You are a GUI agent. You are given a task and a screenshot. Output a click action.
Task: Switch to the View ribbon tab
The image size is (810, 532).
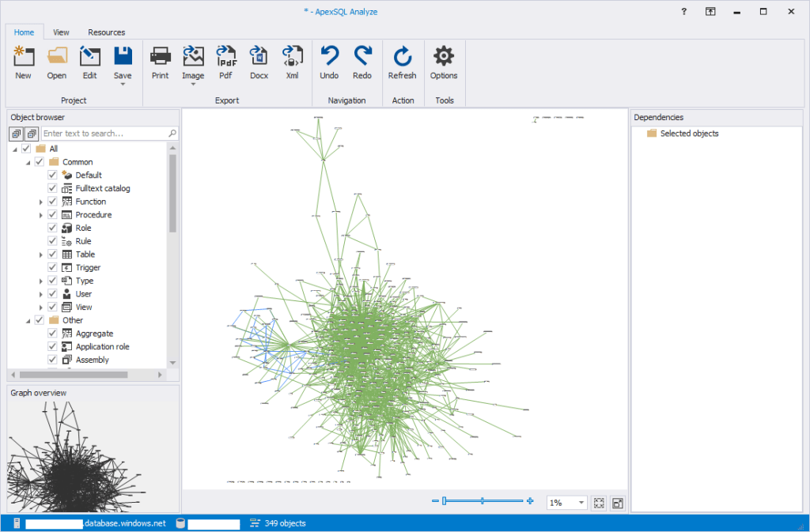pyautogui.click(x=61, y=32)
